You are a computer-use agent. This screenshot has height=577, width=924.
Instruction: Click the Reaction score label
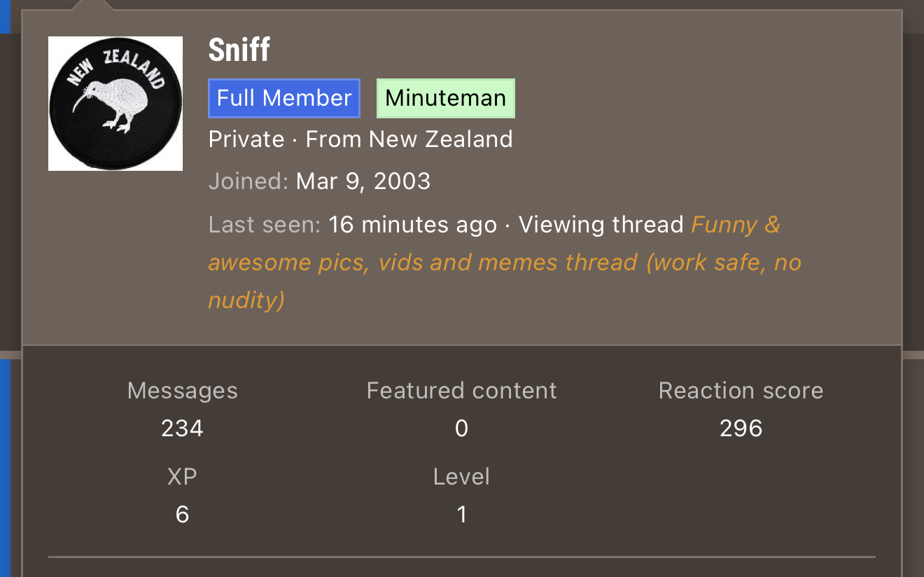pos(741,391)
